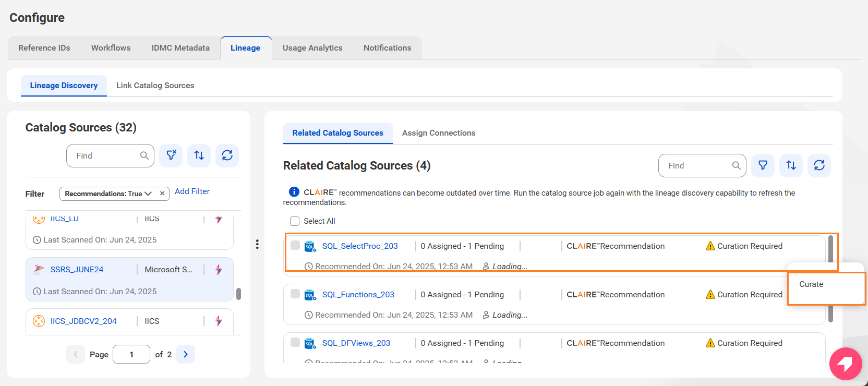The height and width of the screenshot is (386, 868).
Task: Click SQL icon beside SQL_DFViews_203
Action: tap(310, 343)
